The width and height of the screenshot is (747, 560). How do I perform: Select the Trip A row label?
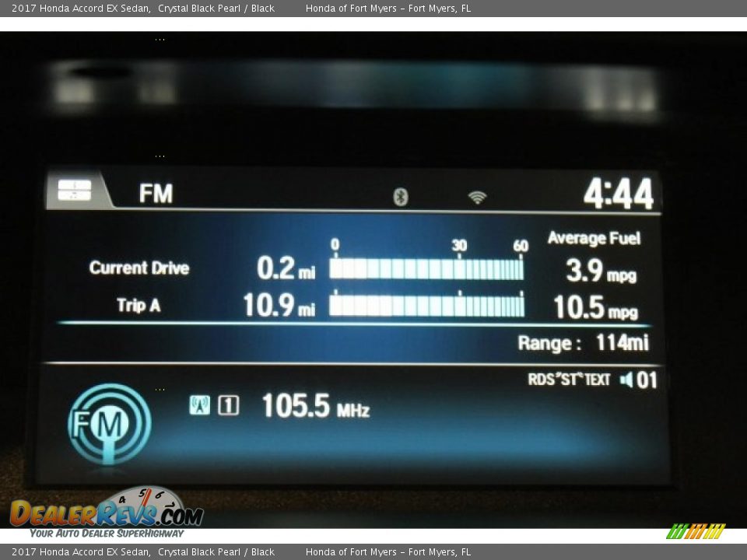pyautogui.click(x=139, y=306)
